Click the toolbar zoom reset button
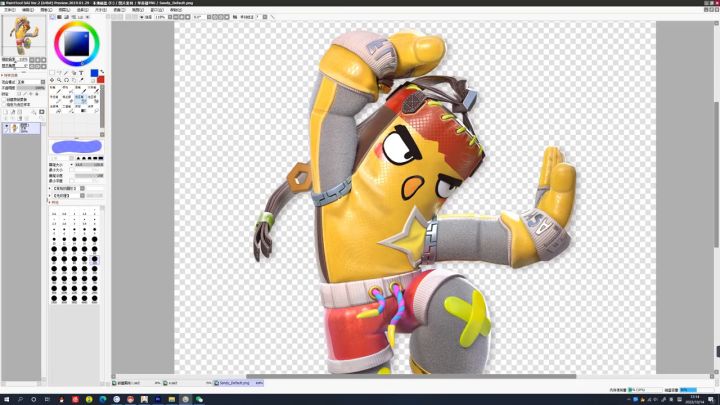720x405 pixels. 188,17
